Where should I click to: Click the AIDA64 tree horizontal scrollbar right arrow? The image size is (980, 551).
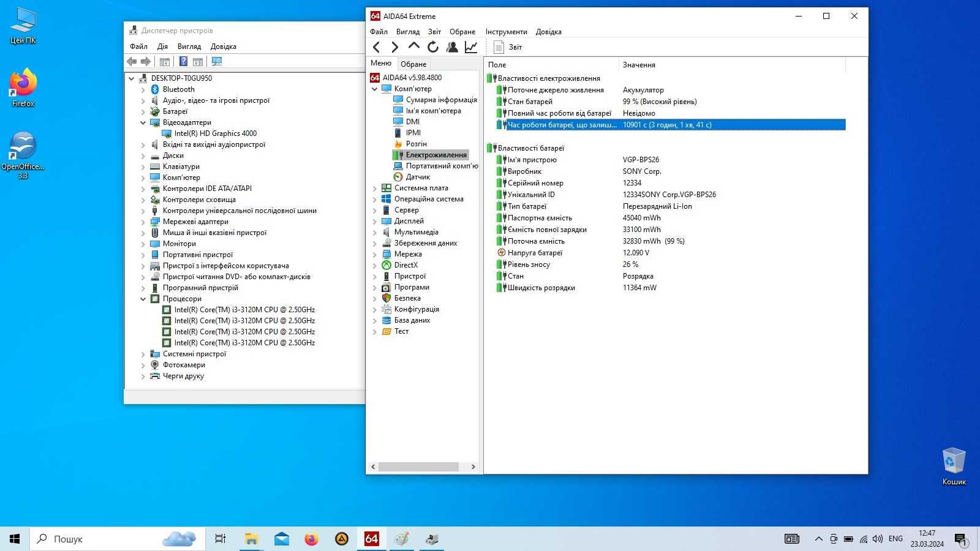473,467
